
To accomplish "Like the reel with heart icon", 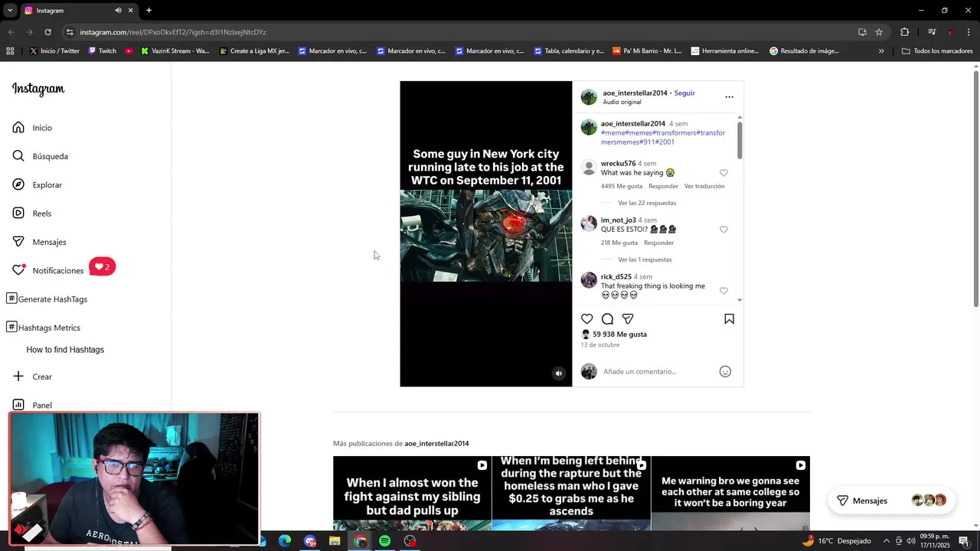I will pyautogui.click(x=586, y=318).
